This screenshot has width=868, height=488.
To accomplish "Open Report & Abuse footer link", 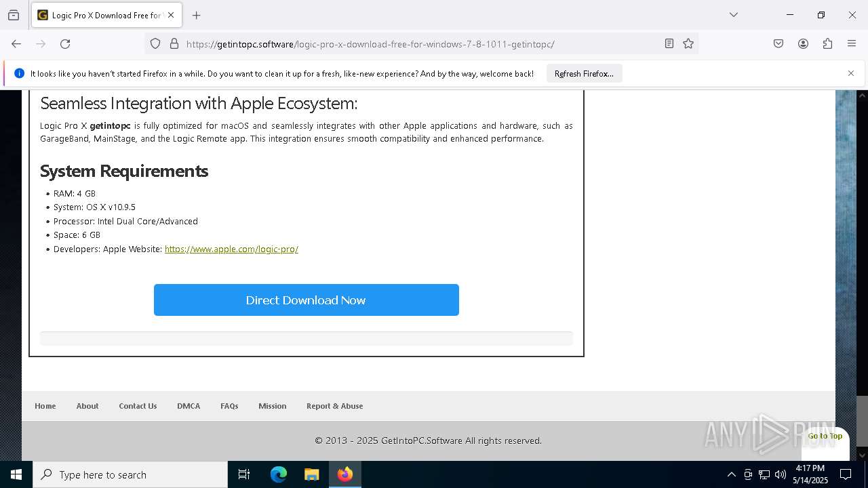I will click(x=335, y=406).
